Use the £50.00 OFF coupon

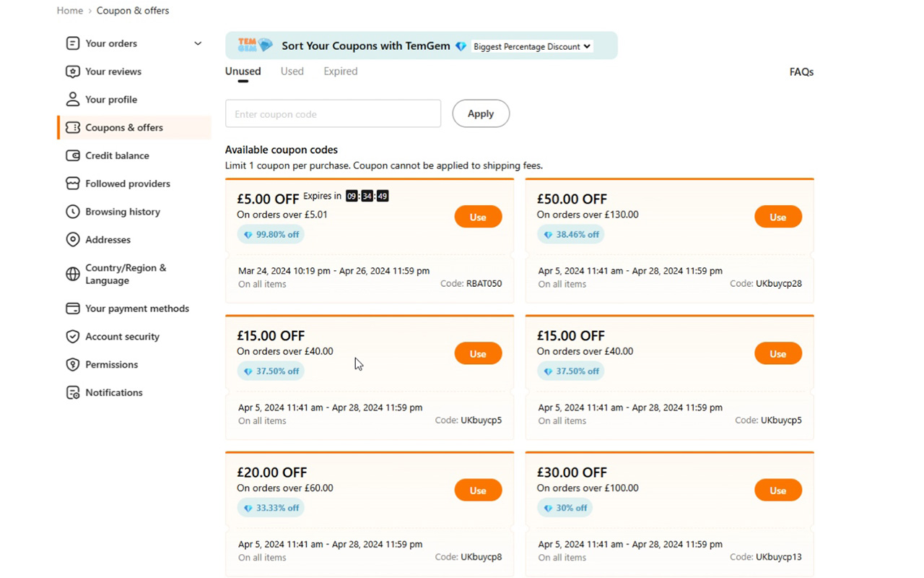778,217
